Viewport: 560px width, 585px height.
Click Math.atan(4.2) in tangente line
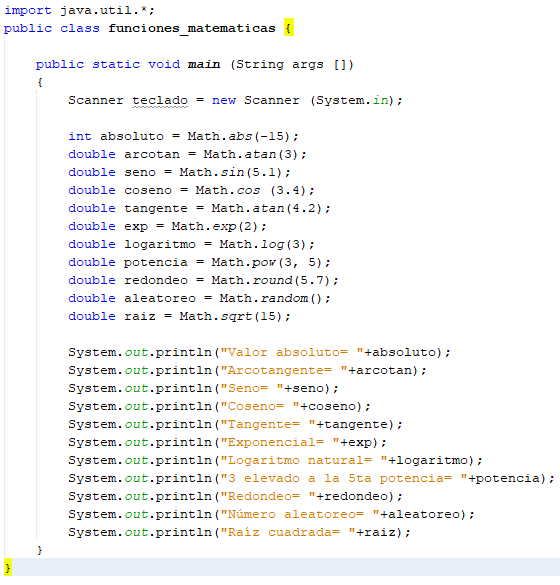(x=270, y=208)
